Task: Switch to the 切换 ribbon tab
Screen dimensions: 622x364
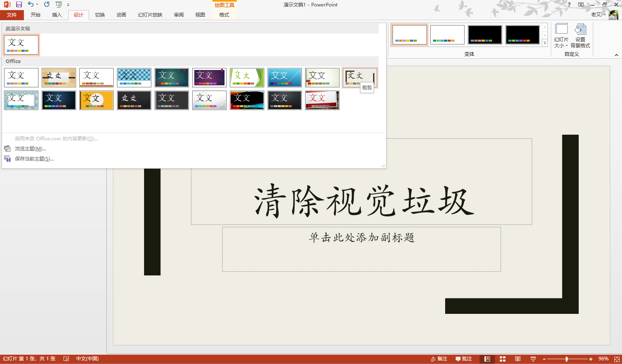Action: coord(100,15)
